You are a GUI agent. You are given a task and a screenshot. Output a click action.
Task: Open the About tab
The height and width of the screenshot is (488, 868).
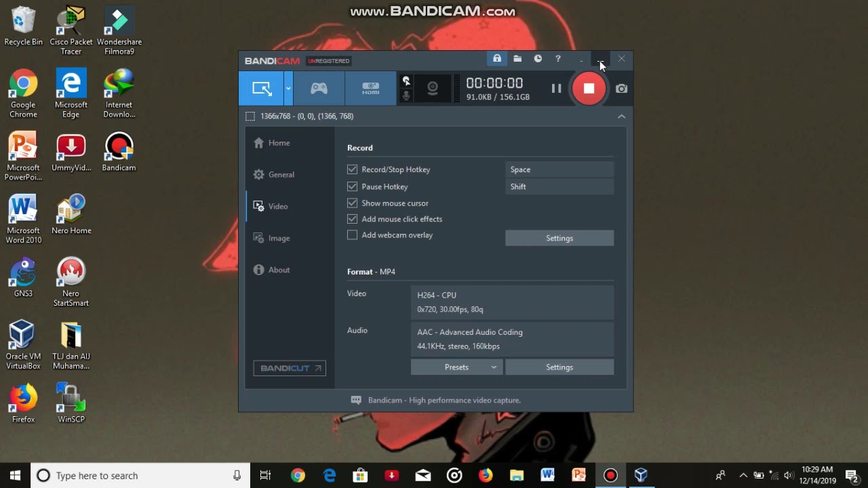pos(271,270)
